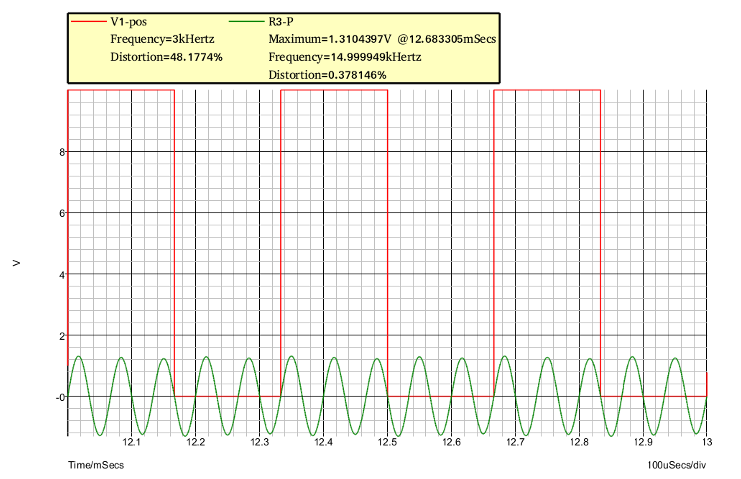
Task: Click the Distortion=48.1774% measurement
Action: 166,57
